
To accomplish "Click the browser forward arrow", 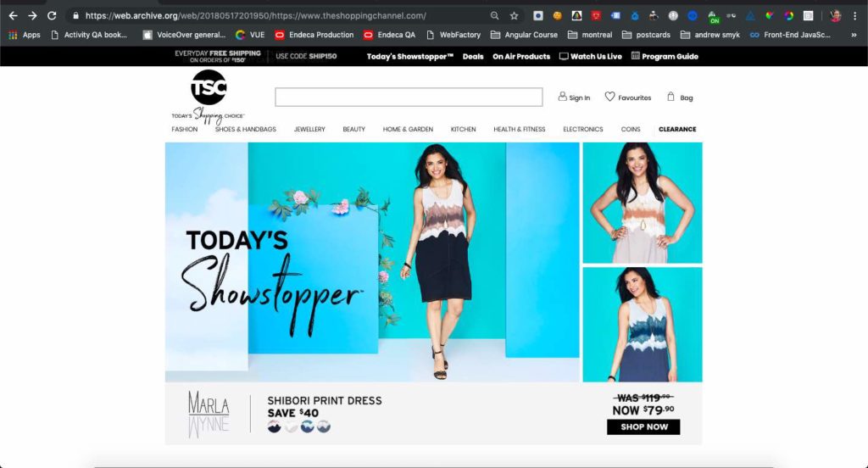I will click(x=33, y=16).
